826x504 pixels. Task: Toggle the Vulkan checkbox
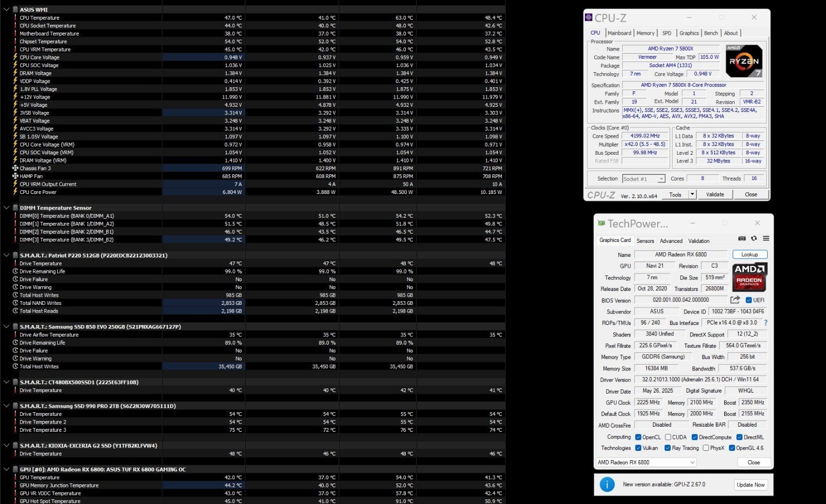(638, 448)
